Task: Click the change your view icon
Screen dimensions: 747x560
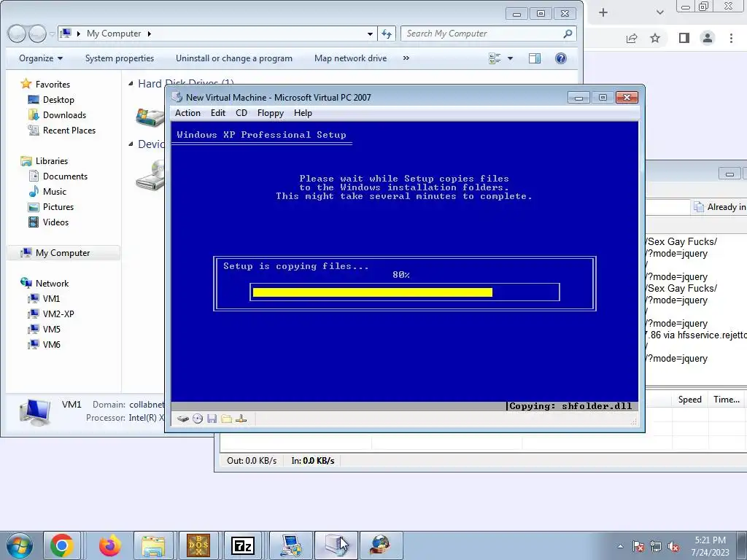Action: tap(495, 58)
